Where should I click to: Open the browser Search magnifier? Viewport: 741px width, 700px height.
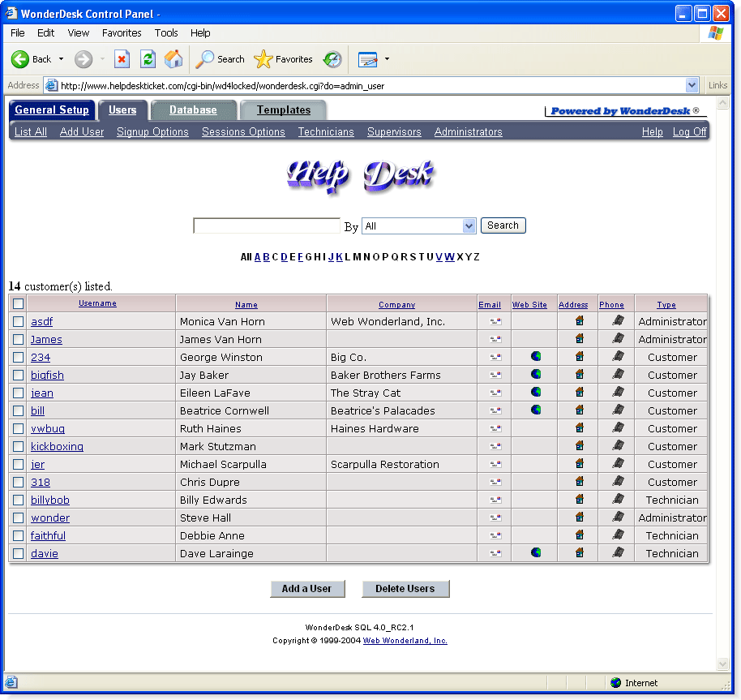point(221,59)
